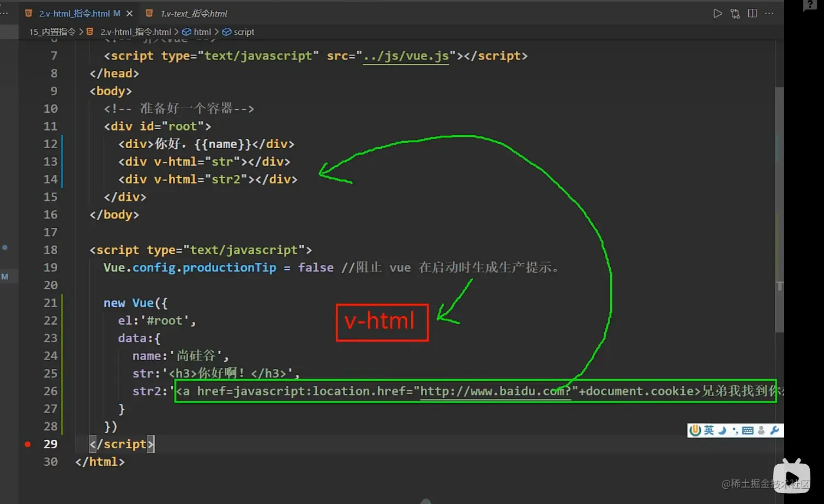The height and width of the screenshot is (504, 824).
Task: Click the str:'<h3>你好啊！</h3>' line
Action: pyautogui.click(x=216, y=374)
